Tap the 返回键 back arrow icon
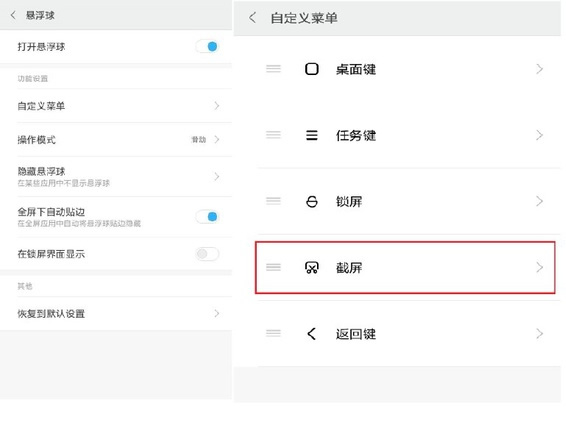Image resolution: width=566 pixels, height=425 pixels. tap(312, 334)
